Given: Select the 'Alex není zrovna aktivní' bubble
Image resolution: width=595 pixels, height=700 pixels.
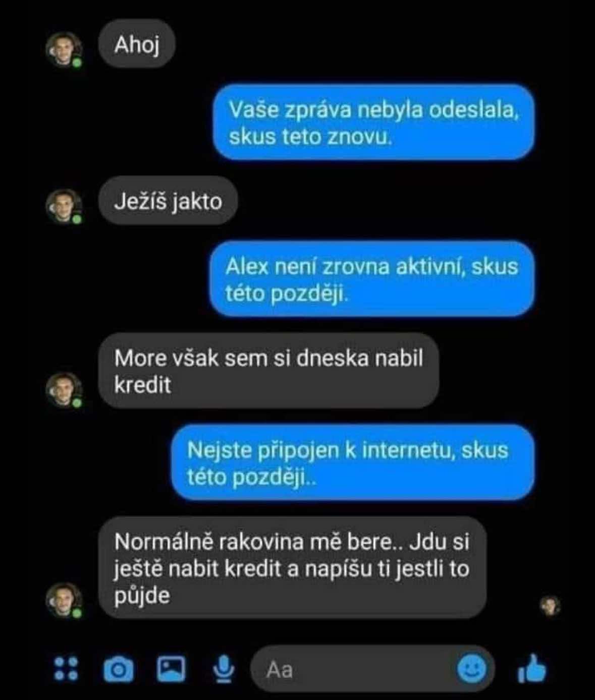Looking at the screenshot, I should pyautogui.click(x=372, y=279).
